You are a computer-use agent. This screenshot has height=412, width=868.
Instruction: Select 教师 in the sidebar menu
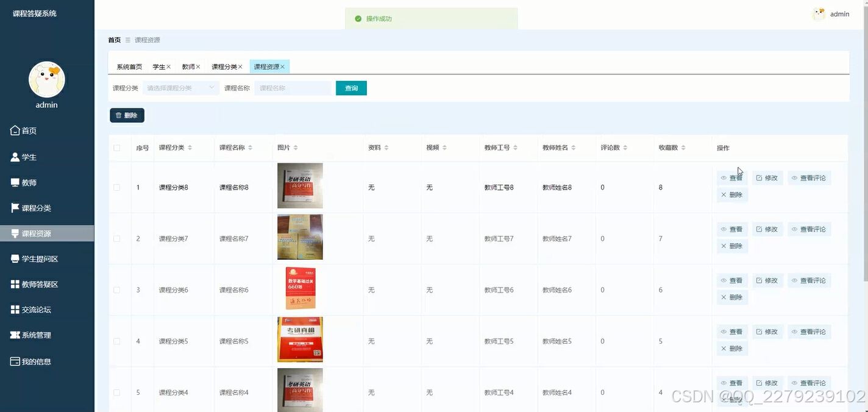(27, 182)
